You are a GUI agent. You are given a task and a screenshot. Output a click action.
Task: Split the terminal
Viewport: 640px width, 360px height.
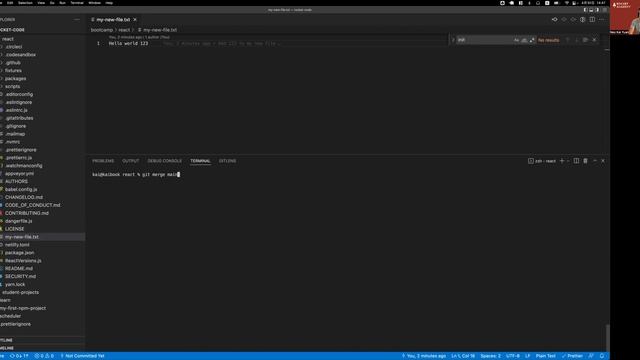tap(576, 161)
